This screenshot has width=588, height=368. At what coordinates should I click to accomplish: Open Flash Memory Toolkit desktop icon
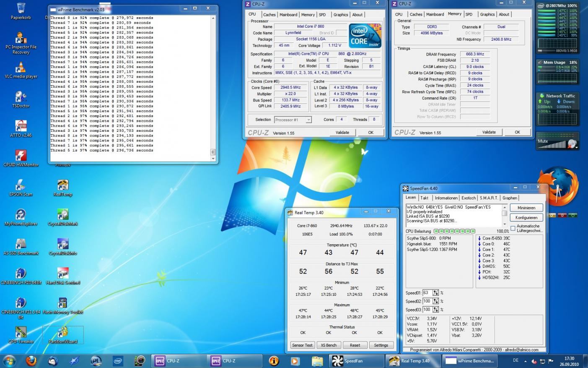point(63,305)
